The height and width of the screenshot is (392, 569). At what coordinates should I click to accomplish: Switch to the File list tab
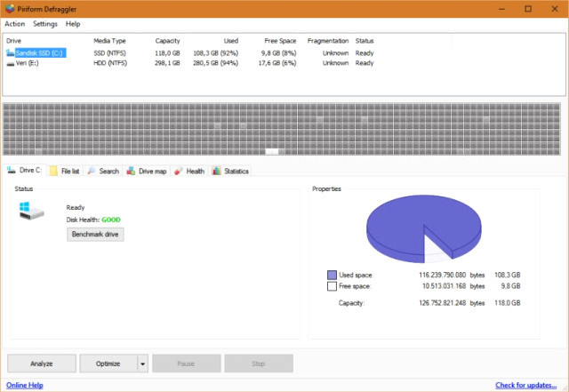[65, 171]
